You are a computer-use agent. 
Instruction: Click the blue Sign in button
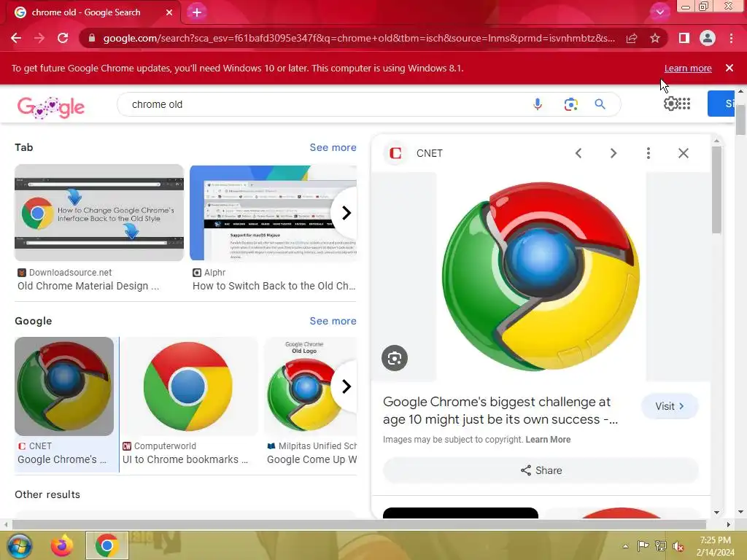[721, 104]
